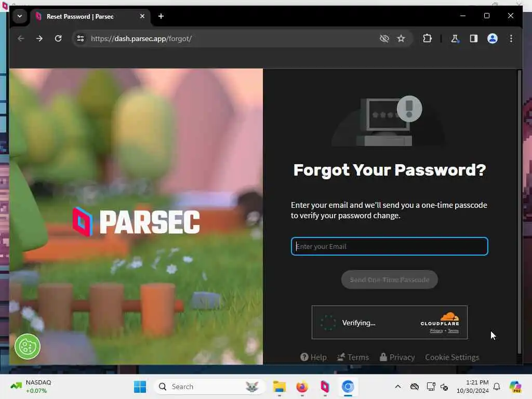Open the Copilot preview icon
Image resolution: width=532 pixels, height=399 pixels.
515,387
